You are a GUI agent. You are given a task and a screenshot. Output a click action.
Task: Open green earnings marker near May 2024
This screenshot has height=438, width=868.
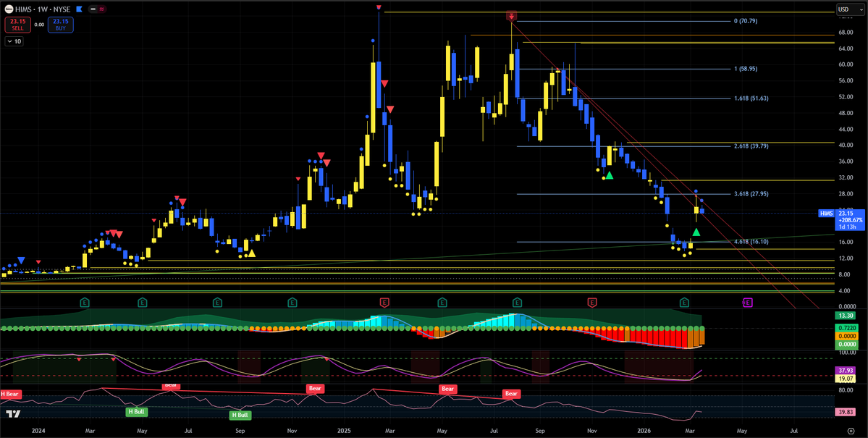(143, 303)
